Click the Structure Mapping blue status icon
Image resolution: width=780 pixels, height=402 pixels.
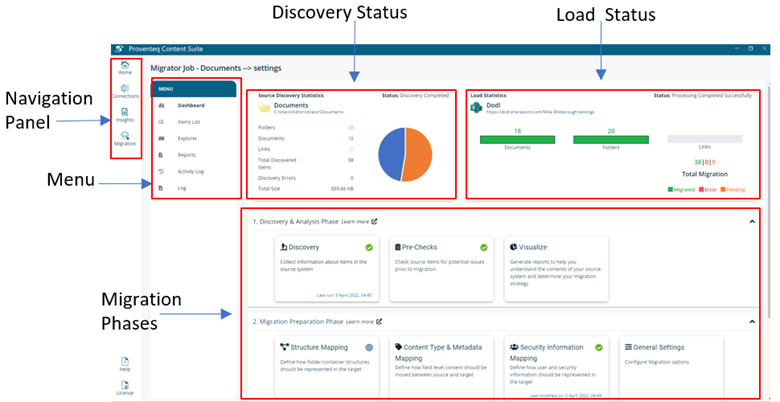click(x=369, y=348)
